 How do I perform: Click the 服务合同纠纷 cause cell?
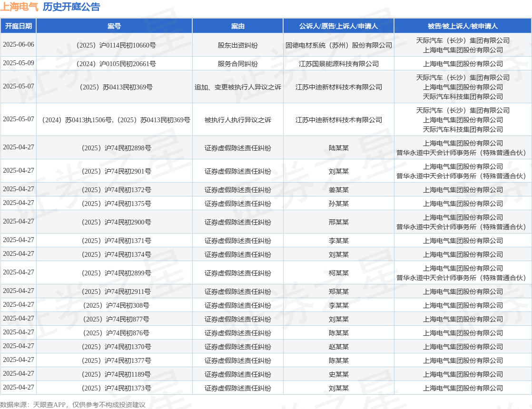(238, 64)
